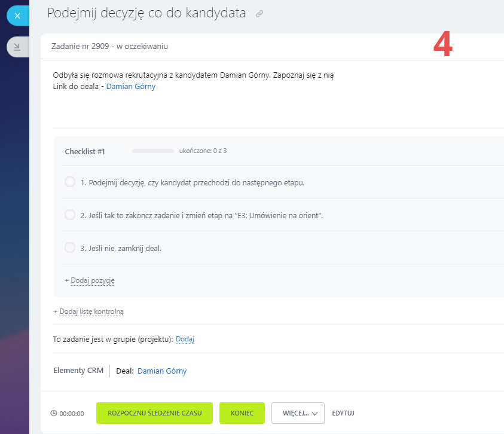The image size is (504, 434).
Task: Finish the task using KONIEC button
Action: click(242, 413)
